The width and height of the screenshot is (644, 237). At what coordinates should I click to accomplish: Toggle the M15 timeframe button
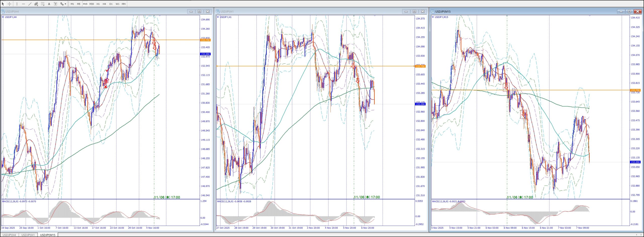point(85,4)
